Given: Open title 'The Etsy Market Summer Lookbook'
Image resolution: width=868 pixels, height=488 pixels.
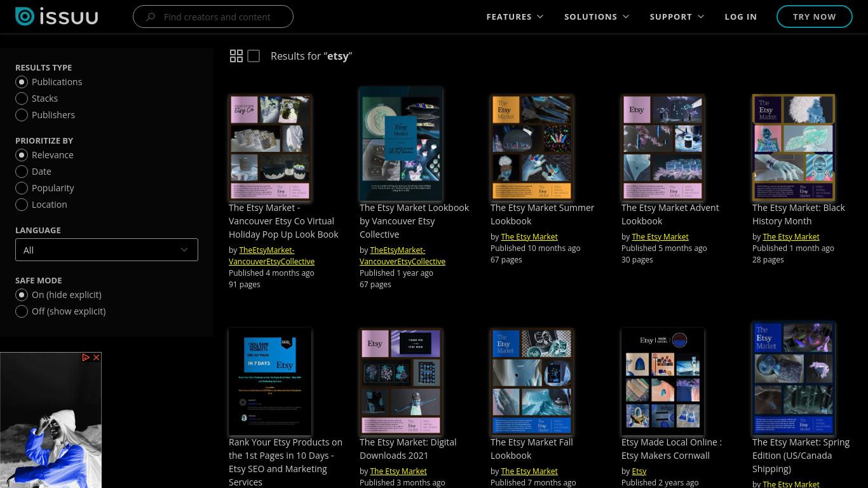Looking at the screenshot, I should click(x=542, y=214).
